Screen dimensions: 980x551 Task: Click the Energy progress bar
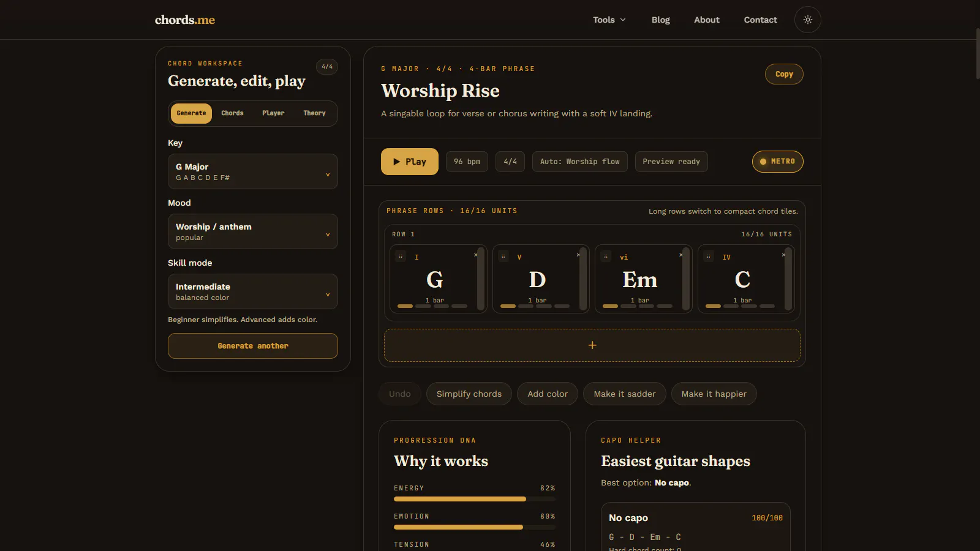pyautogui.click(x=475, y=499)
